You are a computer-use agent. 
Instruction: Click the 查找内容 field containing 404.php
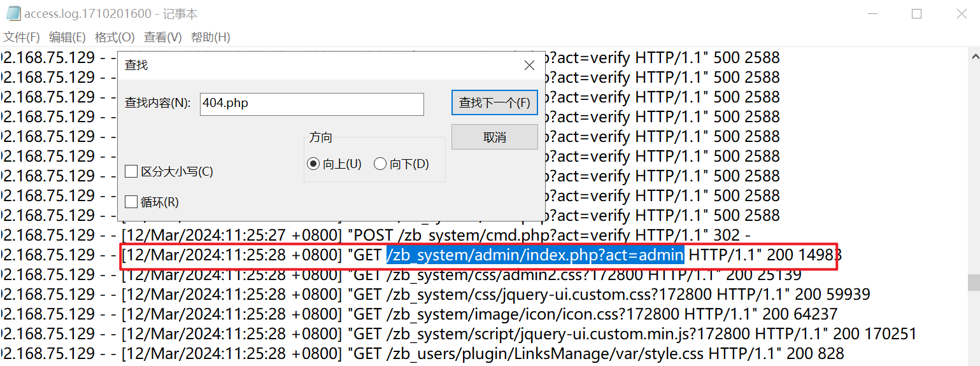coord(311,104)
